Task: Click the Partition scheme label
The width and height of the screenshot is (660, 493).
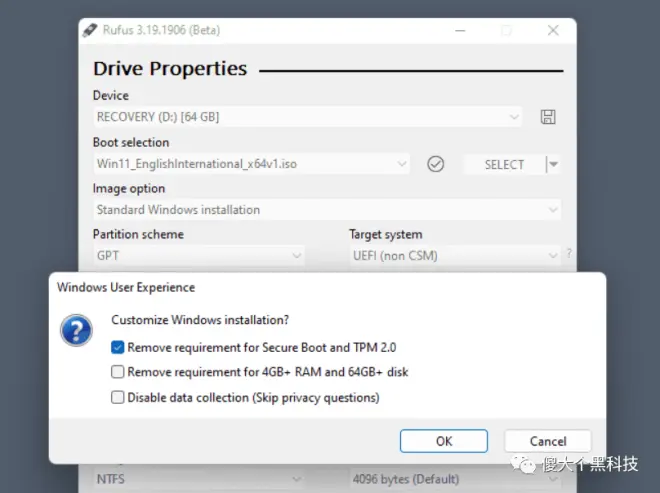Action: 138,234
